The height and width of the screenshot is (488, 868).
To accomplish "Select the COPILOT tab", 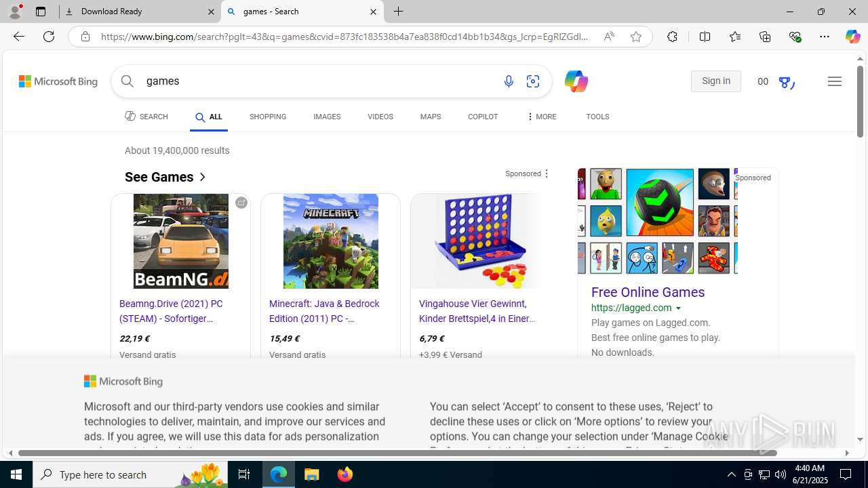I will click(483, 117).
